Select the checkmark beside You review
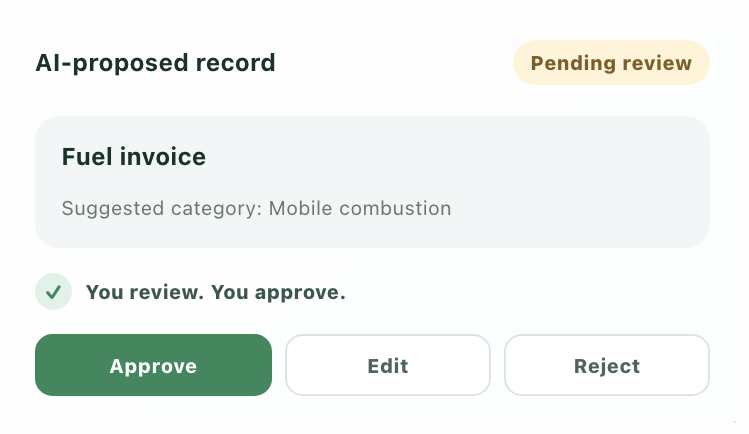This screenshot has height=434, width=749. 54,291
